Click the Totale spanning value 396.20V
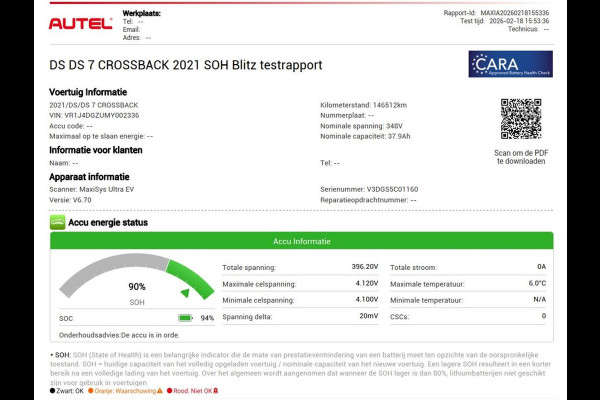Screen dimensions: 600x400 pos(364,267)
